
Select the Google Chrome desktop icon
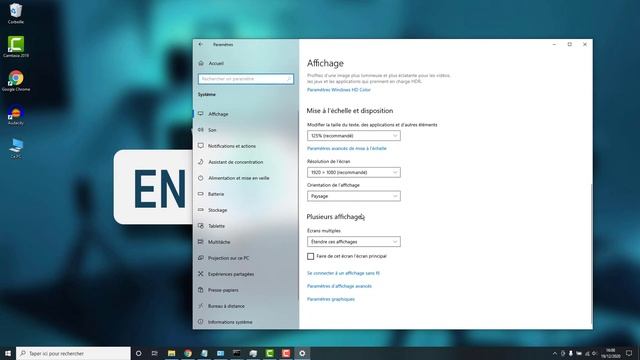pos(16,80)
